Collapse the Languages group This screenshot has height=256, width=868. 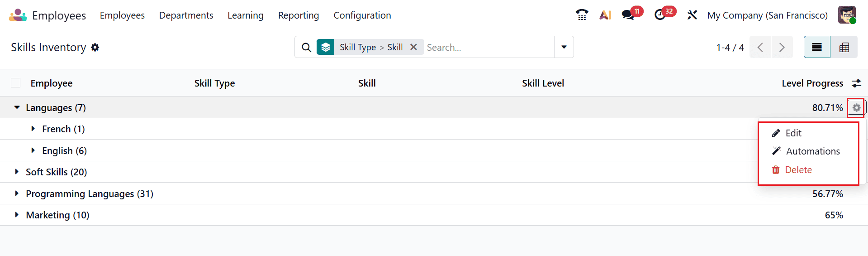pos(17,107)
